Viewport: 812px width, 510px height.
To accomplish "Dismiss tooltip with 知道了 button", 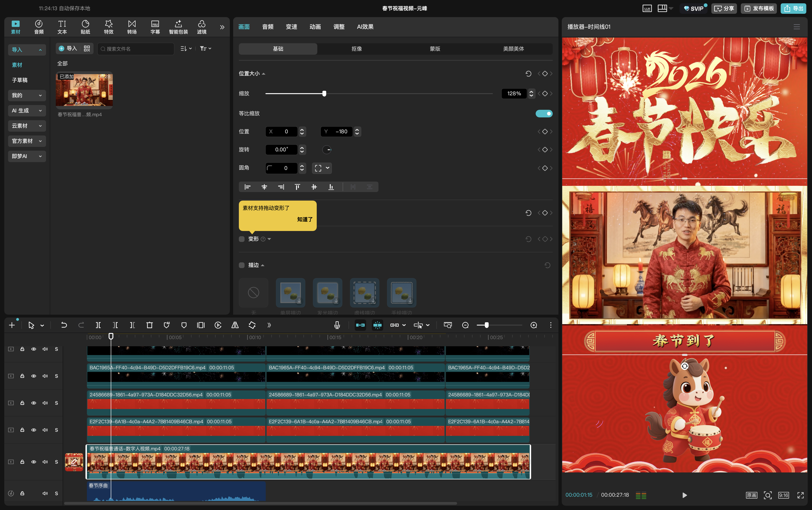I will (x=305, y=219).
